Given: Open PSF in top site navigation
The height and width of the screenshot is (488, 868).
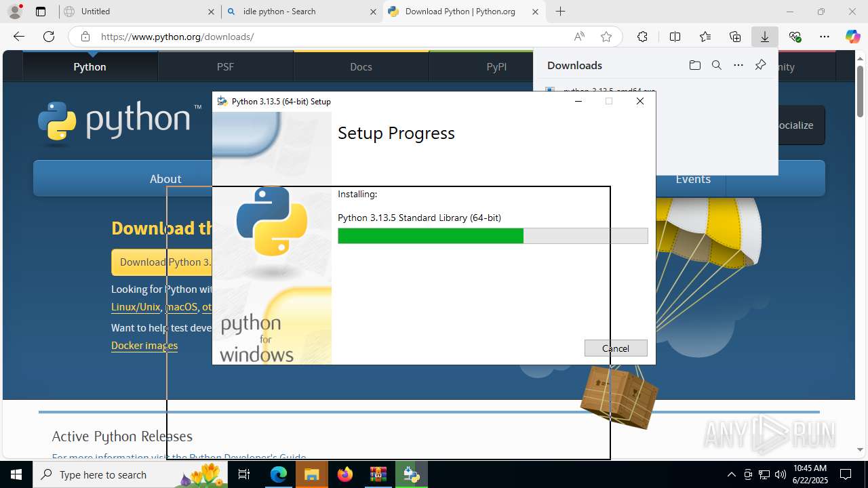Looking at the screenshot, I should point(225,66).
